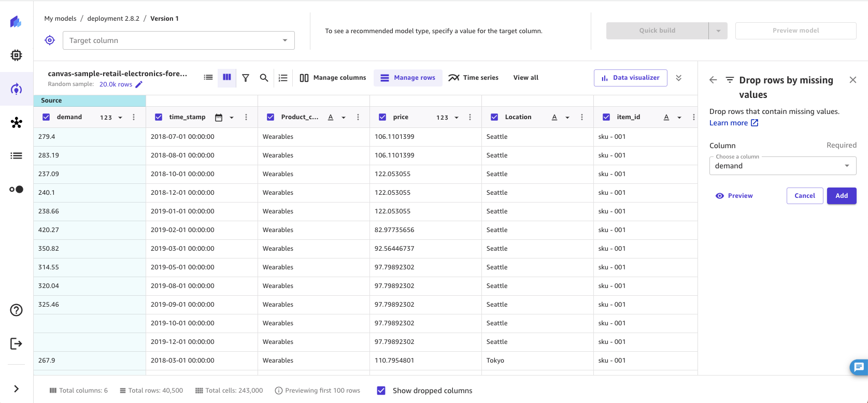Switch to list view icon
The height and width of the screenshot is (403, 868).
pos(208,77)
